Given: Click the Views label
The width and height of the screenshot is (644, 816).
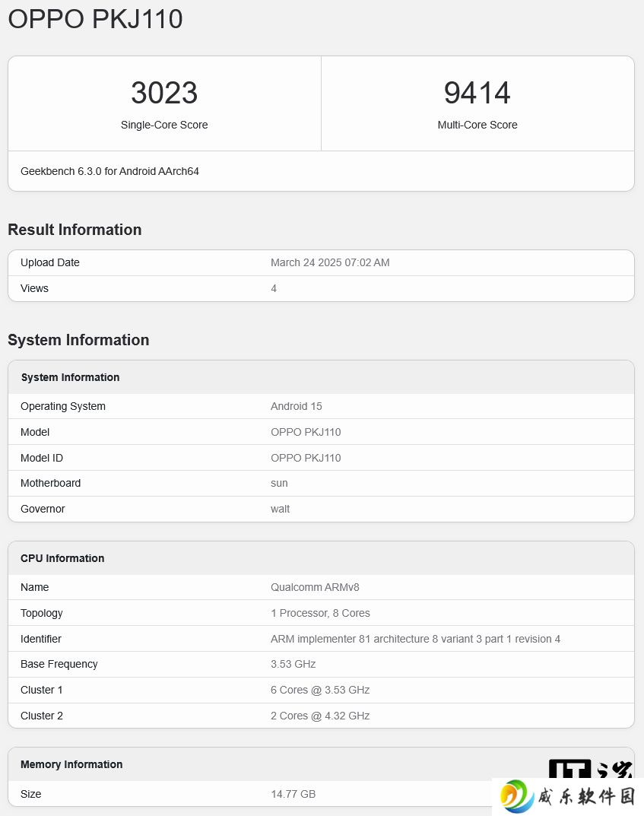Looking at the screenshot, I should coord(34,288).
